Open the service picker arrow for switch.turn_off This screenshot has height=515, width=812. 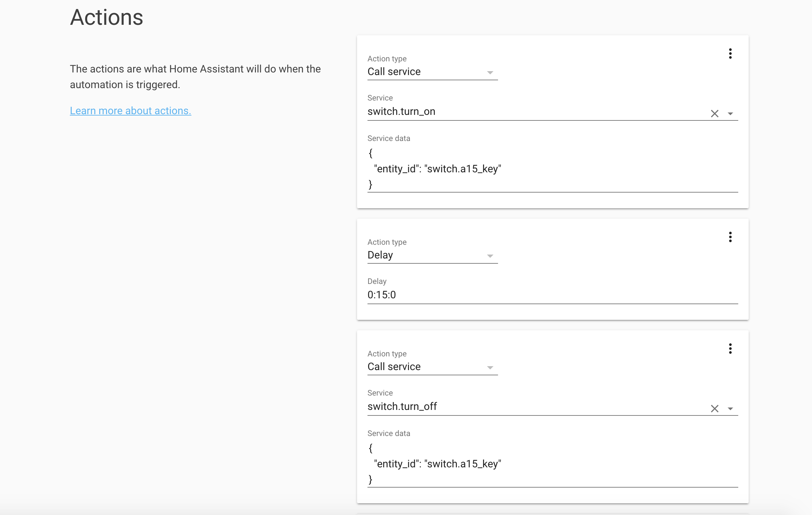[730, 408]
